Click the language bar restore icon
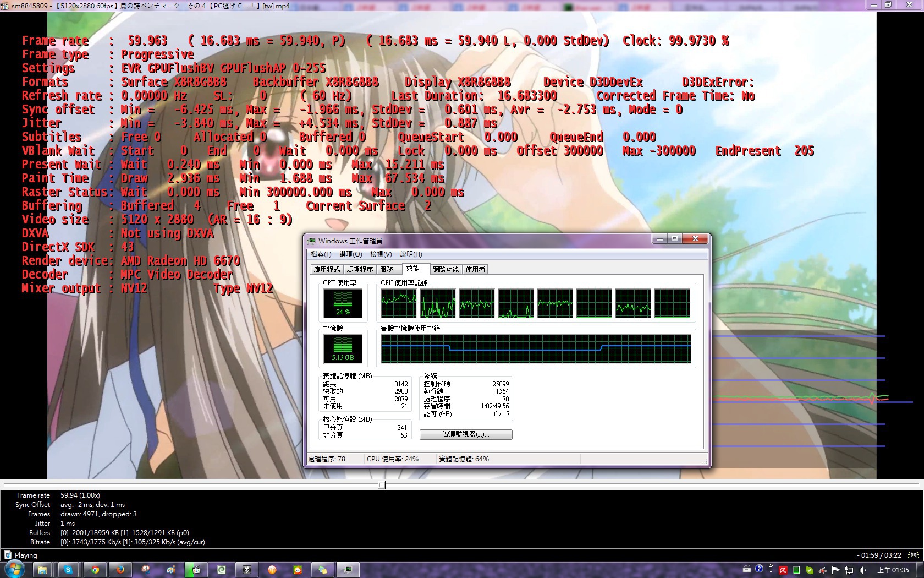 770,565
